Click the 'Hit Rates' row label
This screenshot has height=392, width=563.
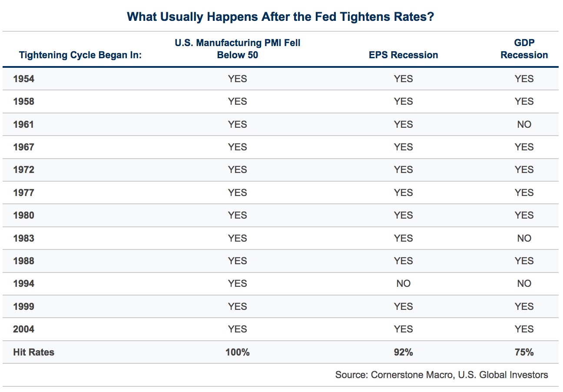(x=34, y=352)
